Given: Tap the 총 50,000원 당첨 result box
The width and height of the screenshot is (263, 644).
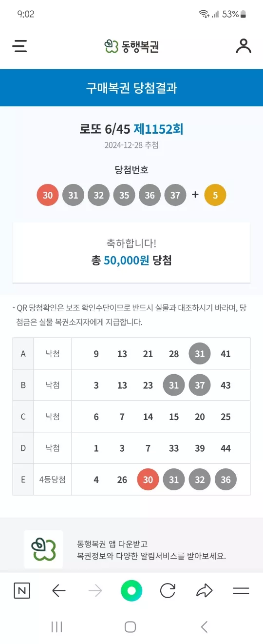Looking at the screenshot, I should click(131, 252).
